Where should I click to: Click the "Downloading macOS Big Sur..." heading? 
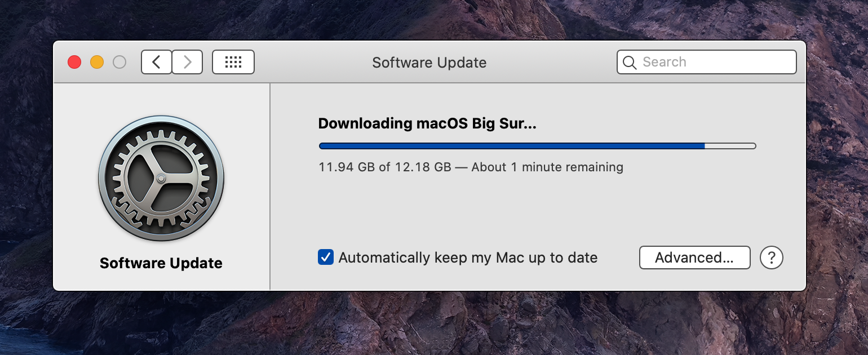(x=427, y=124)
